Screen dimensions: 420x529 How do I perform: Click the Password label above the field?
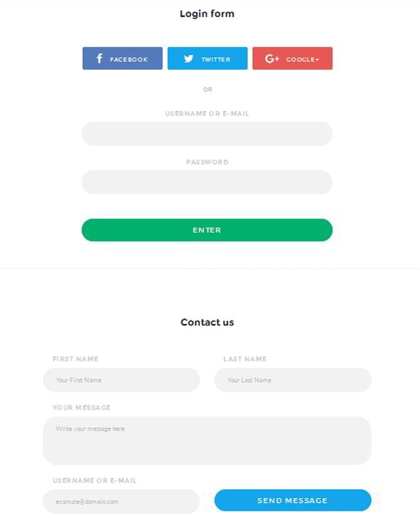(207, 163)
